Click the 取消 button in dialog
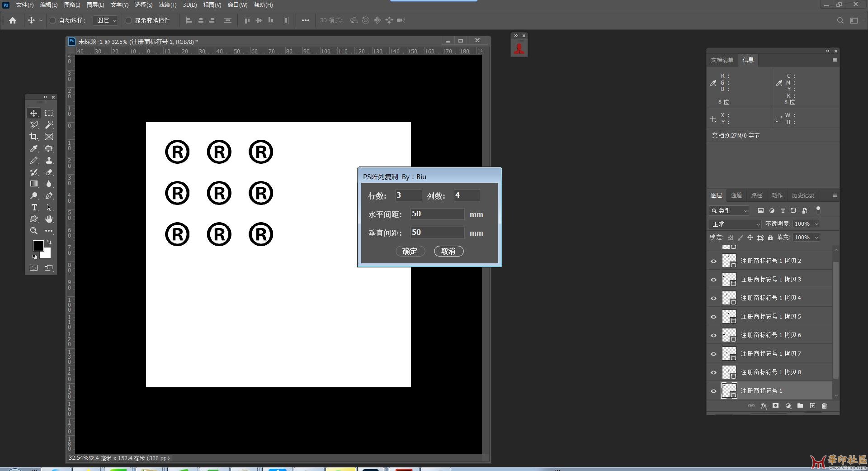This screenshot has width=868, height=471. (x=448, y=251)
